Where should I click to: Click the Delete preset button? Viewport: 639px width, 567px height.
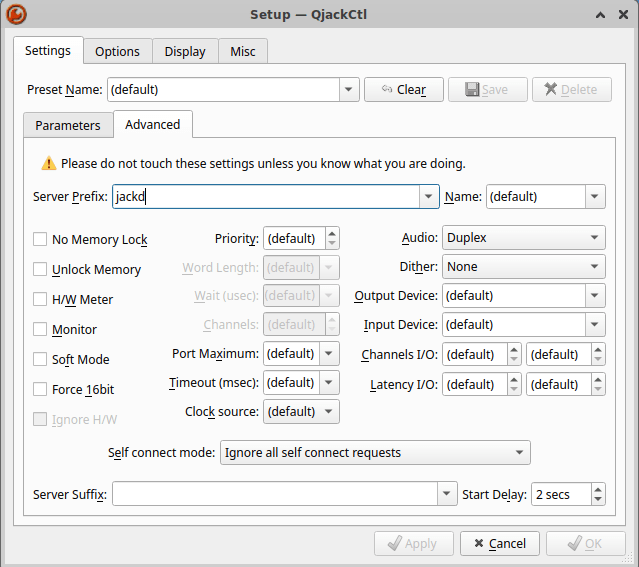(571, 89)
